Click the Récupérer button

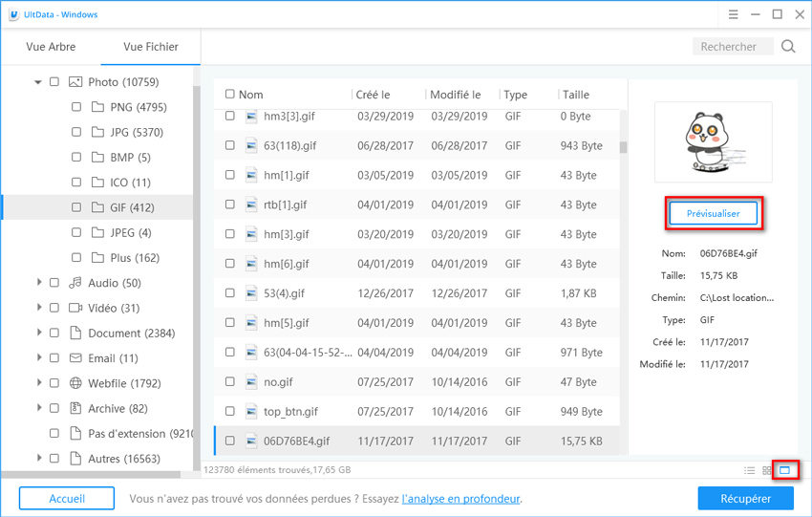coord(746,498)
